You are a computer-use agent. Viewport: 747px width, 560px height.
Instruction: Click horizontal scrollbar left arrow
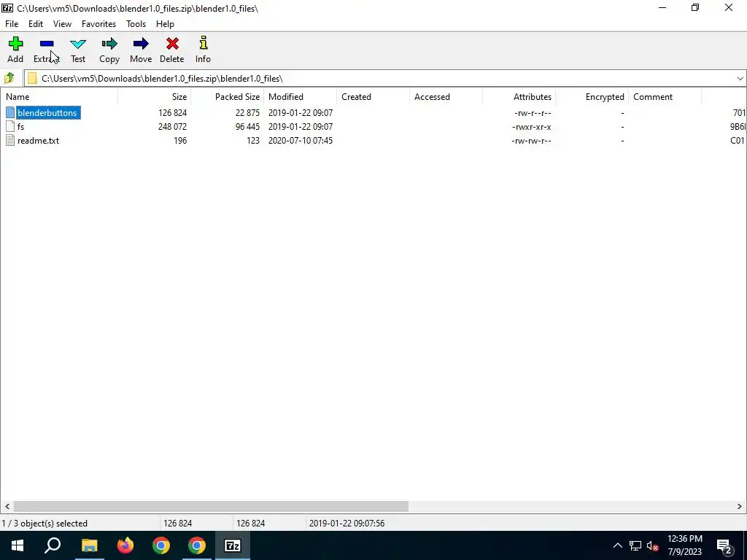[x=7, y=506]
